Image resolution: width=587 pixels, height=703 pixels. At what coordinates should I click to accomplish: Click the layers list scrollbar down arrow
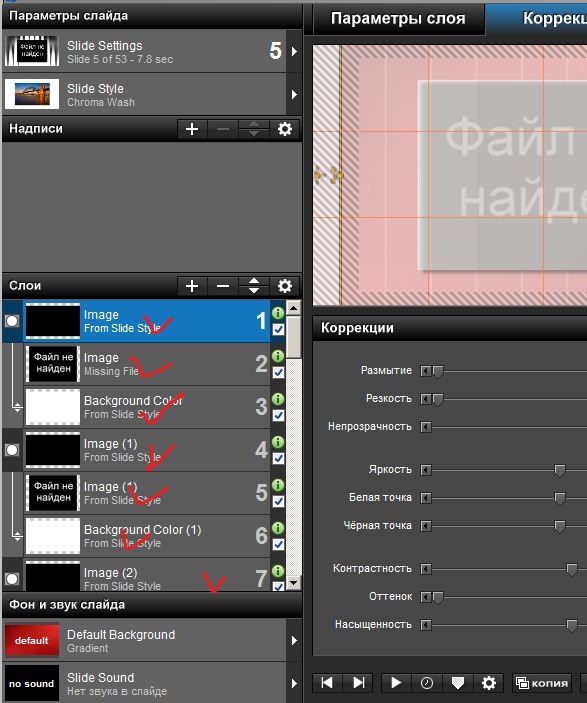pos(293,582)
